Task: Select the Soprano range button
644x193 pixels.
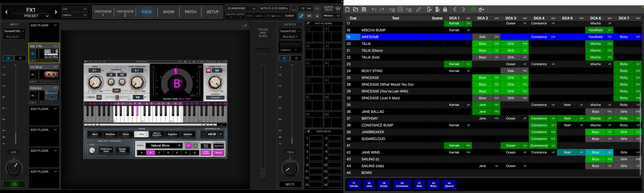Action: (172, 134)
